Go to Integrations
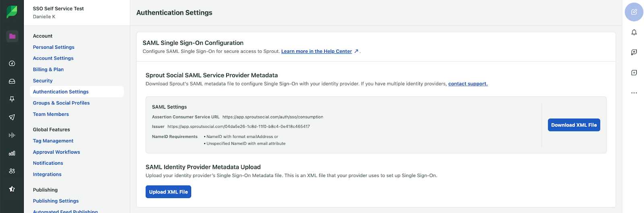Viewport: 644px width, 213px height. (x=47, y=174)
